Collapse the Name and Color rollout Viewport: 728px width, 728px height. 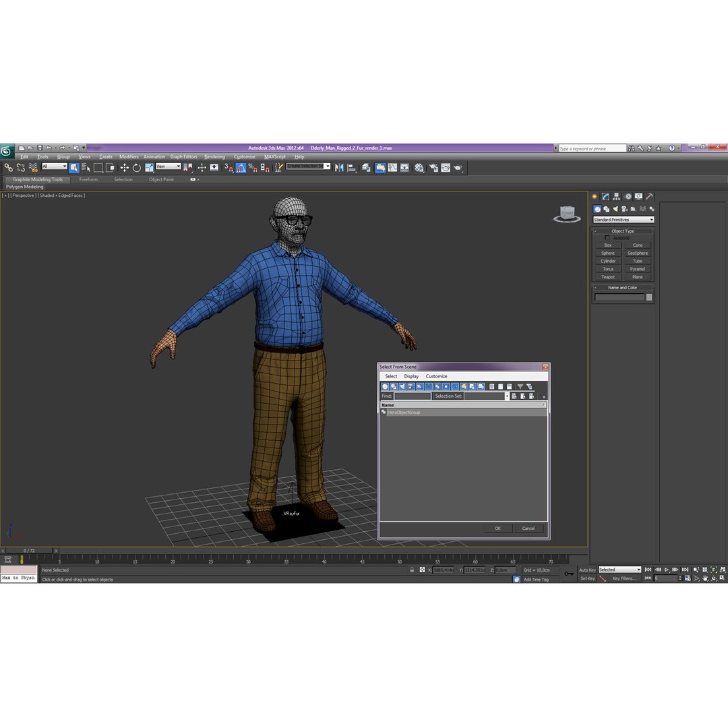[x=623, y=288]
